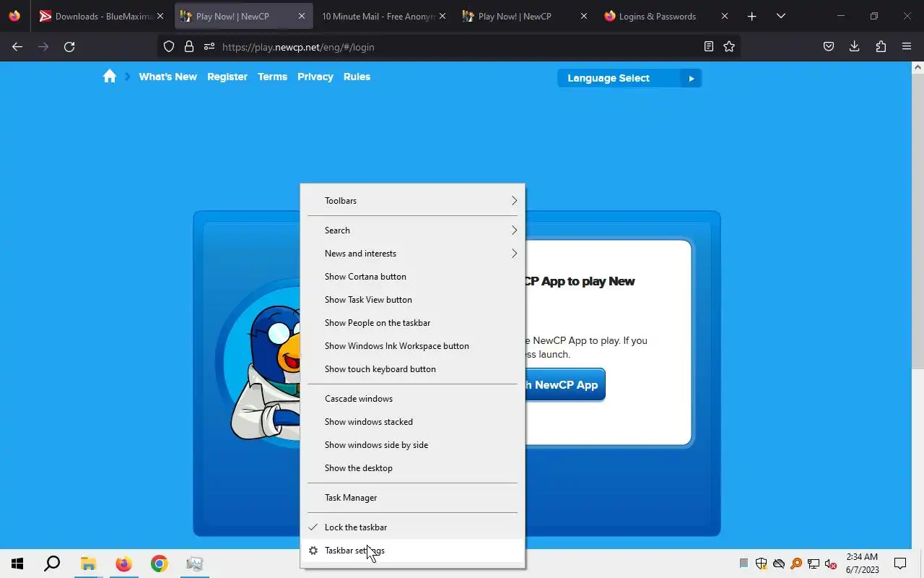Screen dimensions: 924x578
Task: Click Firefox View icon at tab bar start
Action: pyautogui.click(x=14, y=16)
